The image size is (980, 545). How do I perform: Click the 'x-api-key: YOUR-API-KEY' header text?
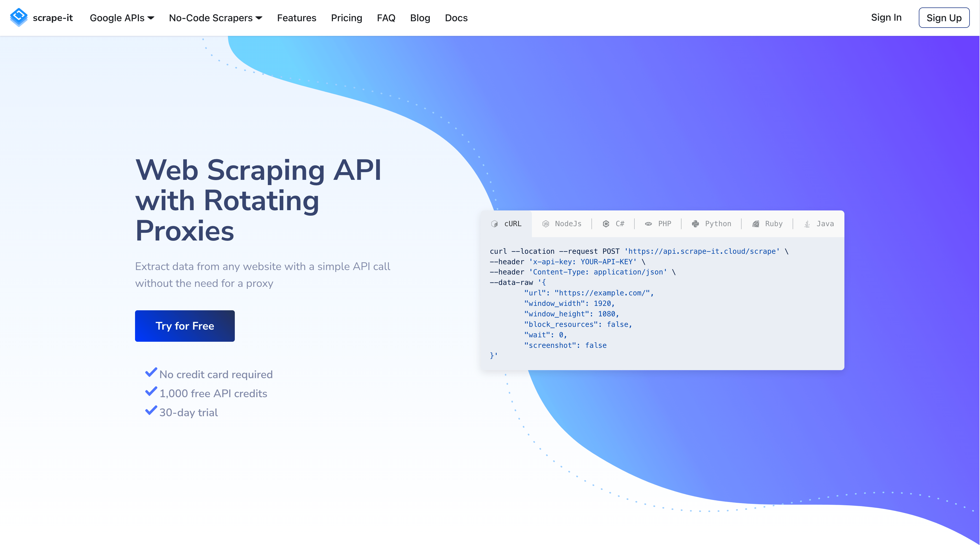[x=583, y=262]
